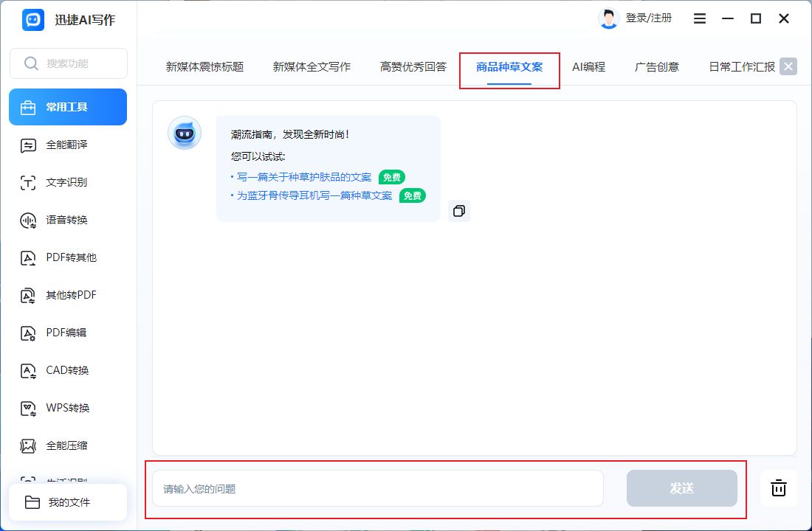The width and height of the screenshot is (812, 531).
Task: Switch to 新媒体震惊标题 tab
Action: (204, 67)
